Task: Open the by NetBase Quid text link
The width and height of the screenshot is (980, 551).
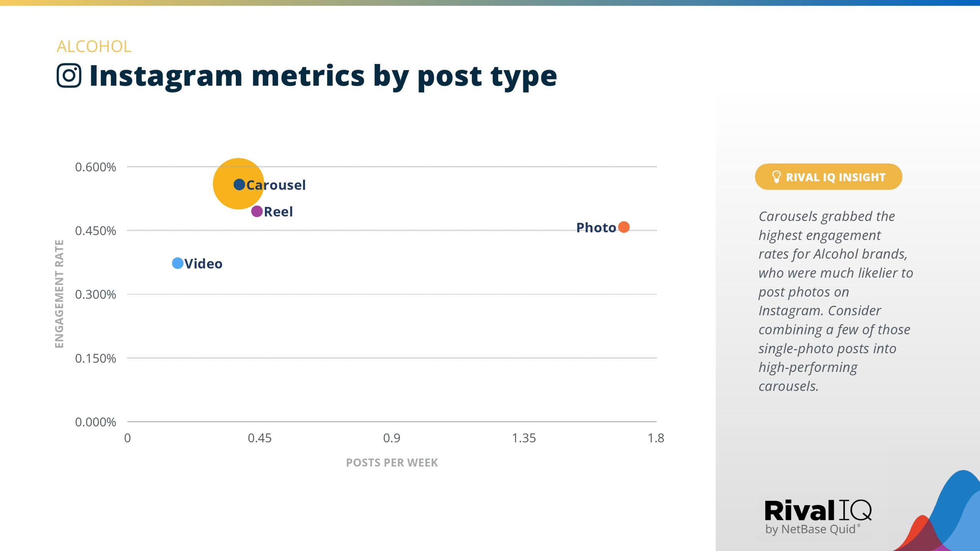Action: point(811,530)
